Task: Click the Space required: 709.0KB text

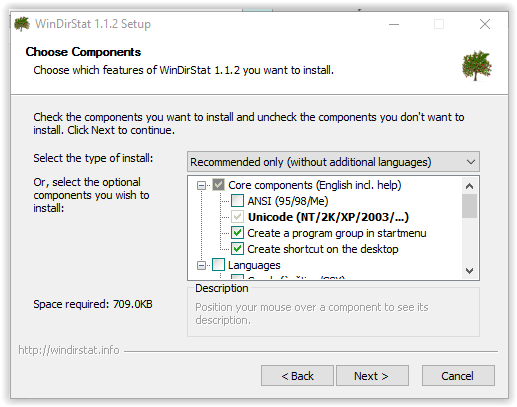Action: point(93,304)
